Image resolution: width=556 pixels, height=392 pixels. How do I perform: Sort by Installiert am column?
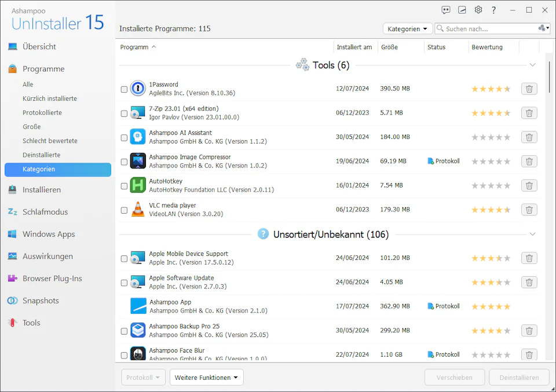354,47
